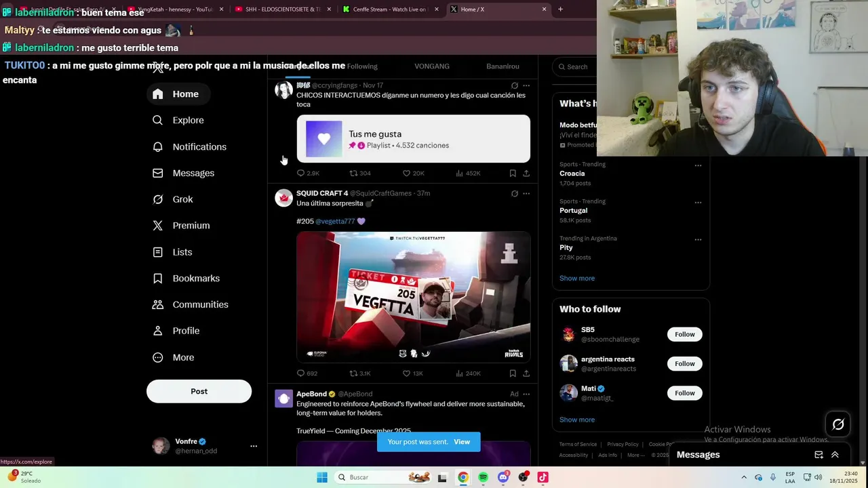868x488 pixels.
Task: Bookmark the ccryingfangs playlist post
Action: point(513,174)
